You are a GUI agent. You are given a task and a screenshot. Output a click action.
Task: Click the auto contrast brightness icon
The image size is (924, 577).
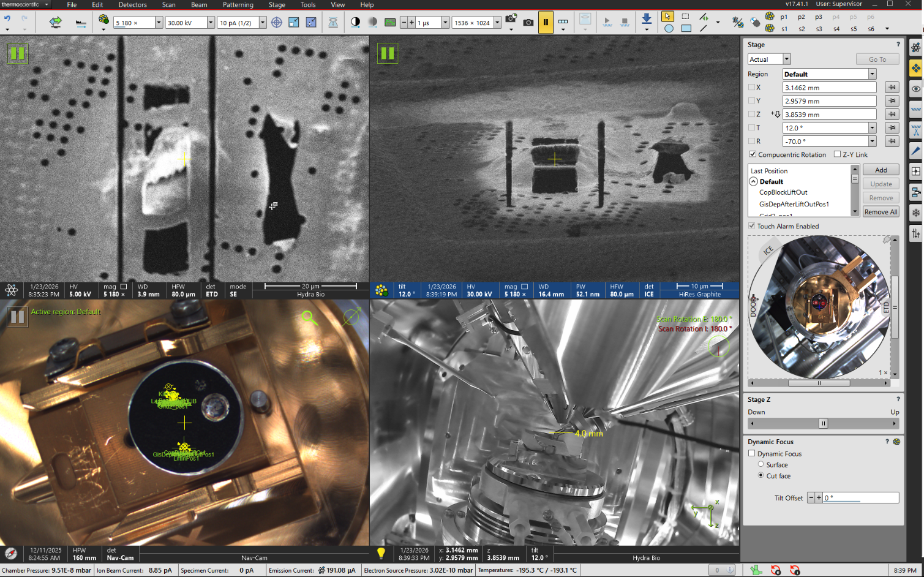[355, 23]
